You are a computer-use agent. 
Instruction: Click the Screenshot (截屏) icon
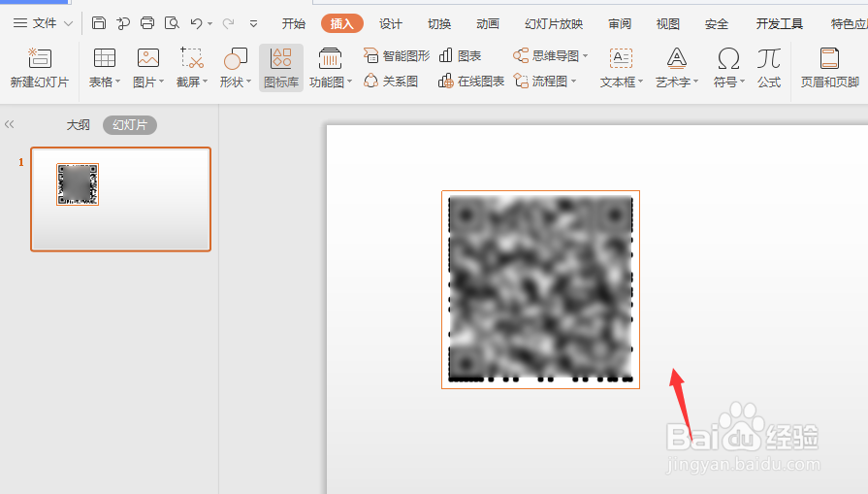(x=191, y=58)
